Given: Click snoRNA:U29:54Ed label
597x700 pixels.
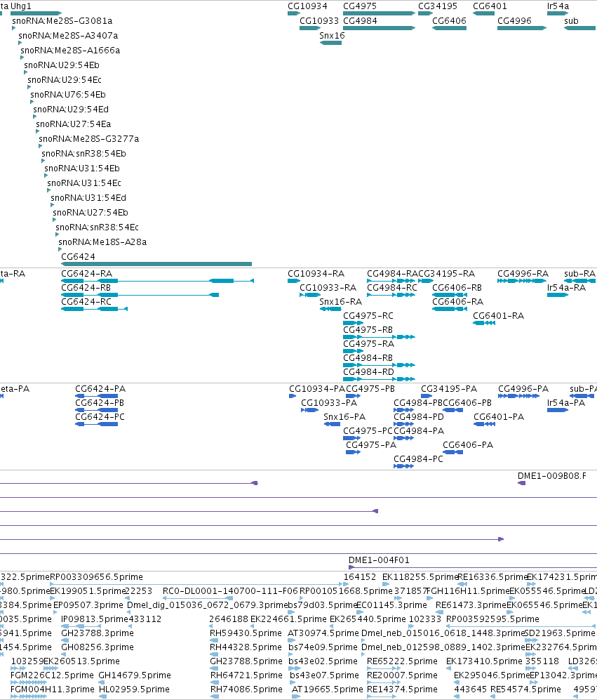Looking at the screenshot, I should point(71,110).
